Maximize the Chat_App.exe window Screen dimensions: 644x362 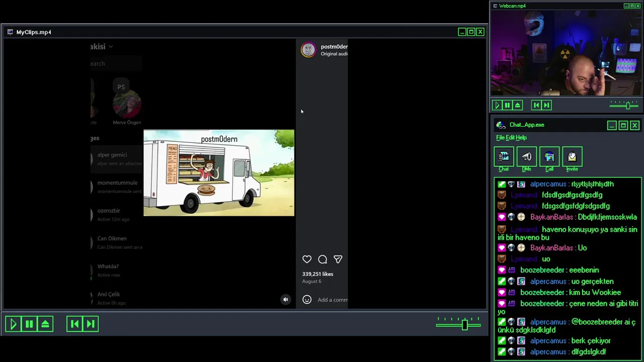pyautogui.click(x=623, y=125)
